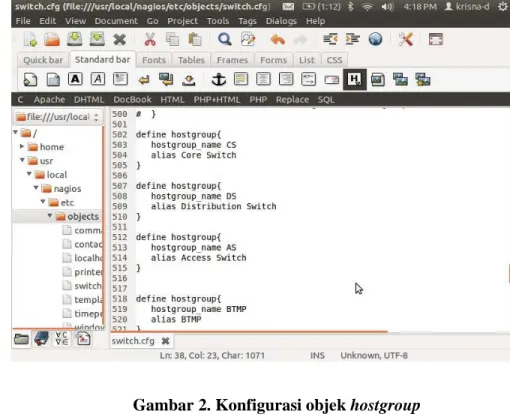510x420 pixels.
Task: Collapse the root '/' folder in tree
Action: (x=15, y=132)
